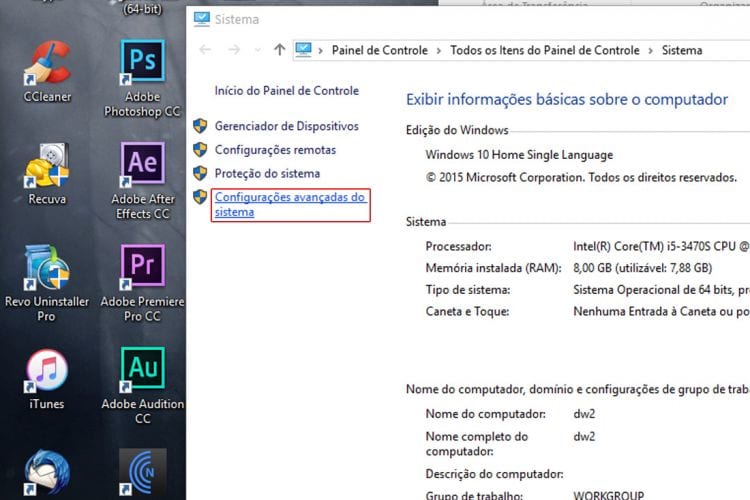Click the back navigation arrow
750x500 pixels.
pos(205,50)
